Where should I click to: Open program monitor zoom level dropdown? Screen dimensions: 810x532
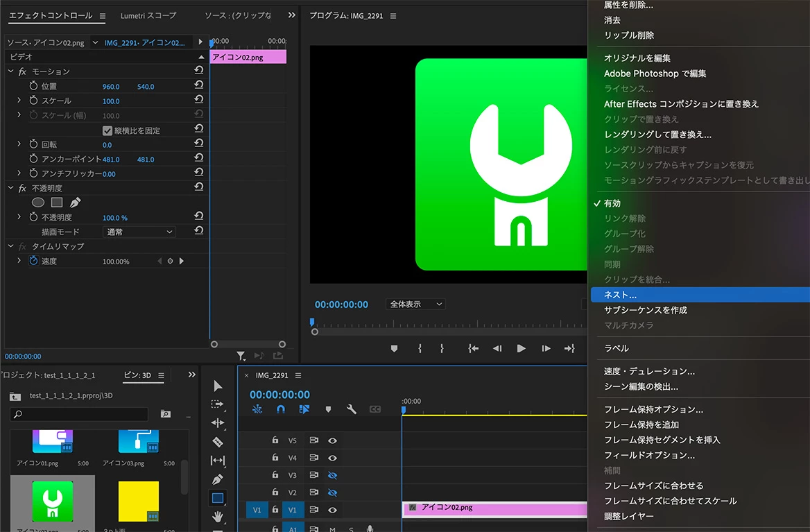pyautogui.click(x=415, y=304)
